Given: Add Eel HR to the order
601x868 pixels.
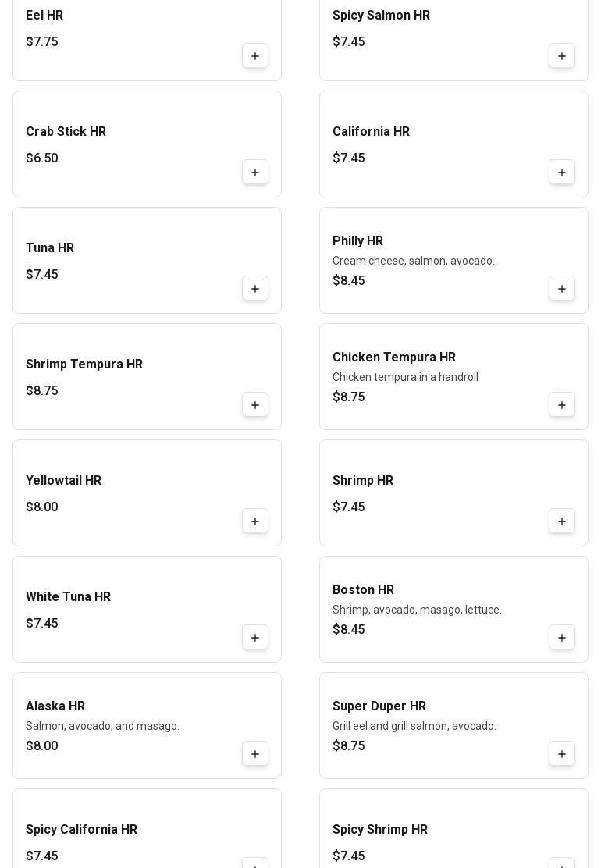Looking at the screenshot, I should (x=255, y=56).
